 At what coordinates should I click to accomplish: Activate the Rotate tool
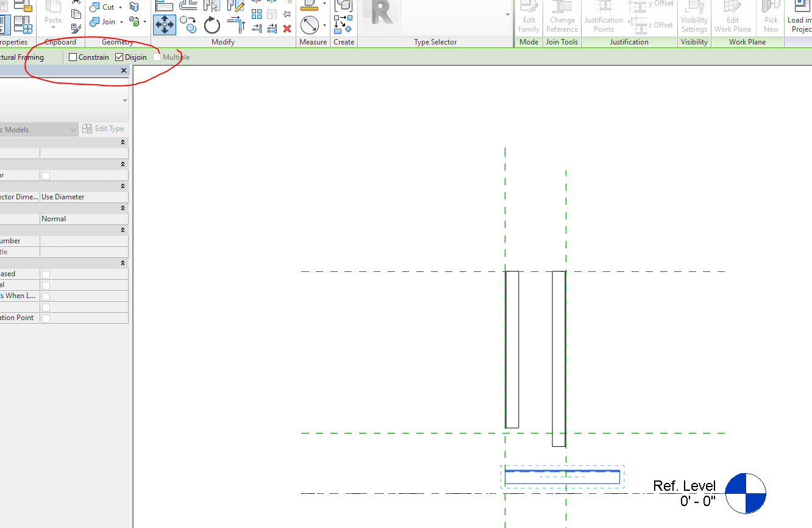point(212,26)
